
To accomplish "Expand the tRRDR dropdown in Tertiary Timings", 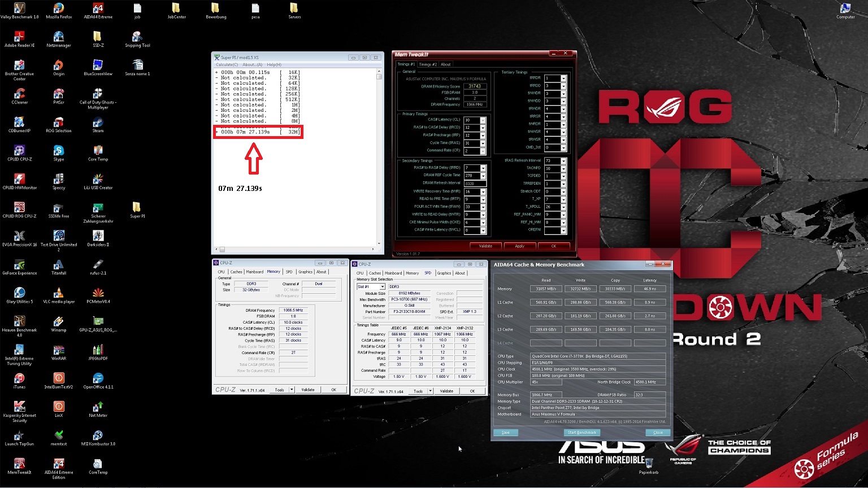I will (563, 78).
